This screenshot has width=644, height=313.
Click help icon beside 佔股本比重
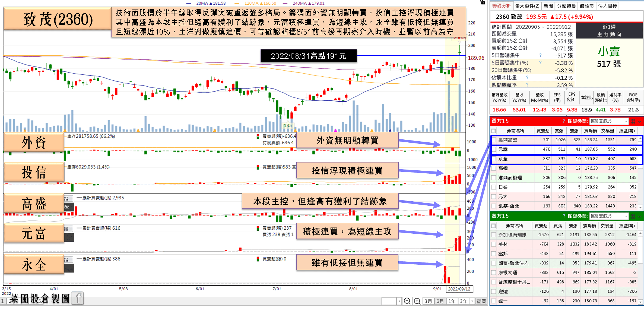pos(527,77)
